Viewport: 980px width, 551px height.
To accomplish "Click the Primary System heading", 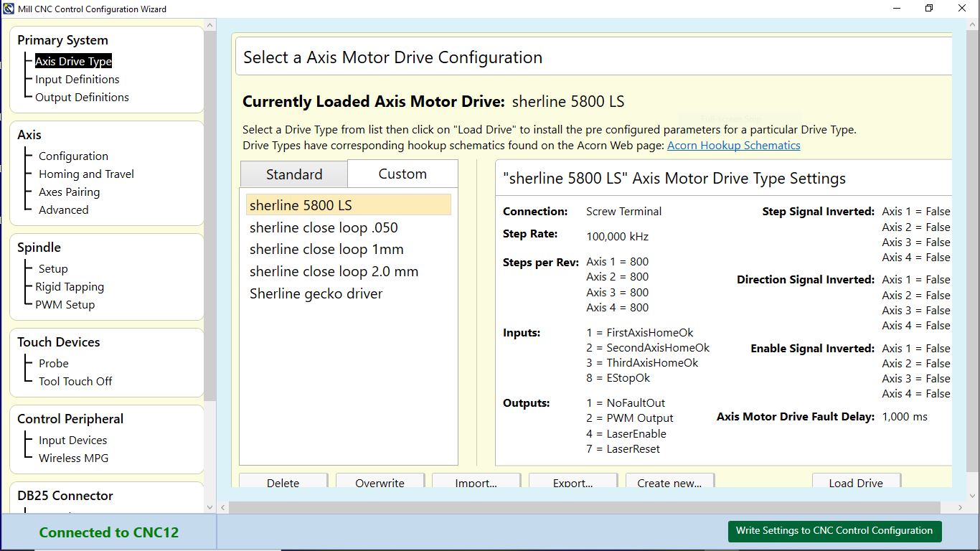I will coord(62,41).
